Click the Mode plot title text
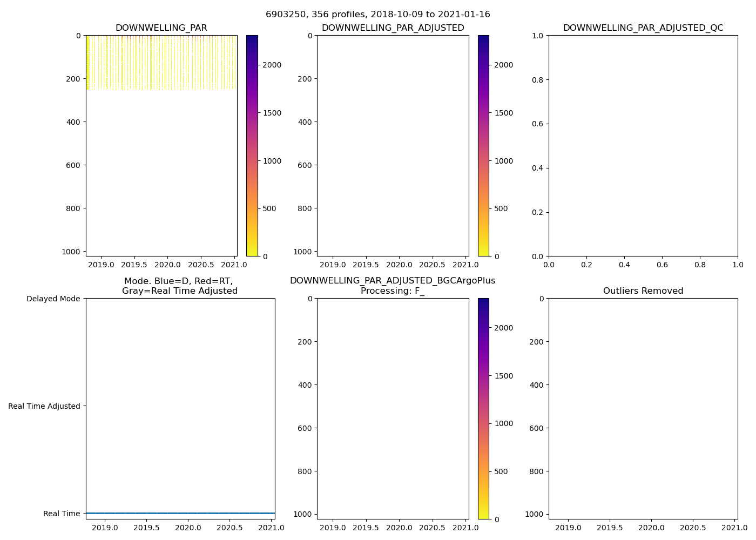The image size is (756, 540). (179, 286)
